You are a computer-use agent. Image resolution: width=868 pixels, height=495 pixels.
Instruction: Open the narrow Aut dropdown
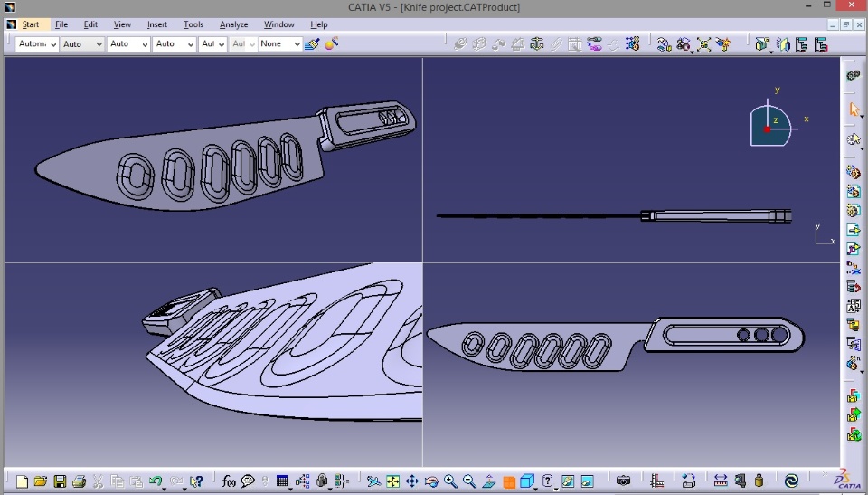[212, 43]
